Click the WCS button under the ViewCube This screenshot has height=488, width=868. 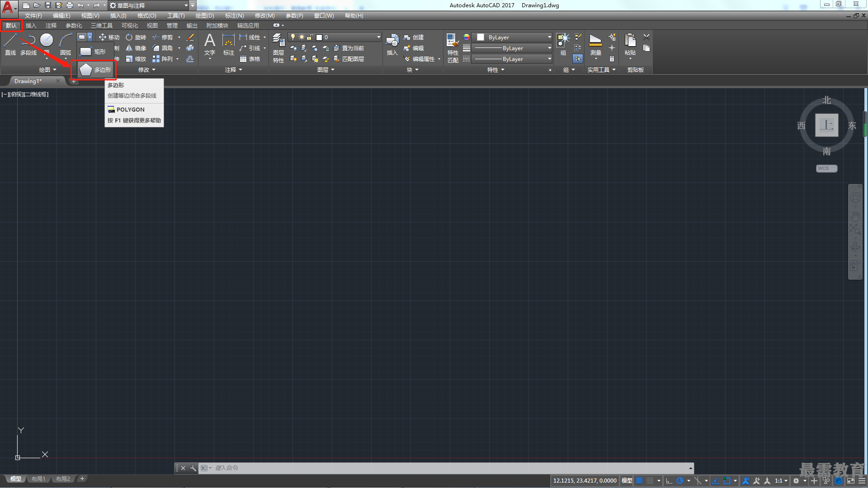tap(826, 169)
